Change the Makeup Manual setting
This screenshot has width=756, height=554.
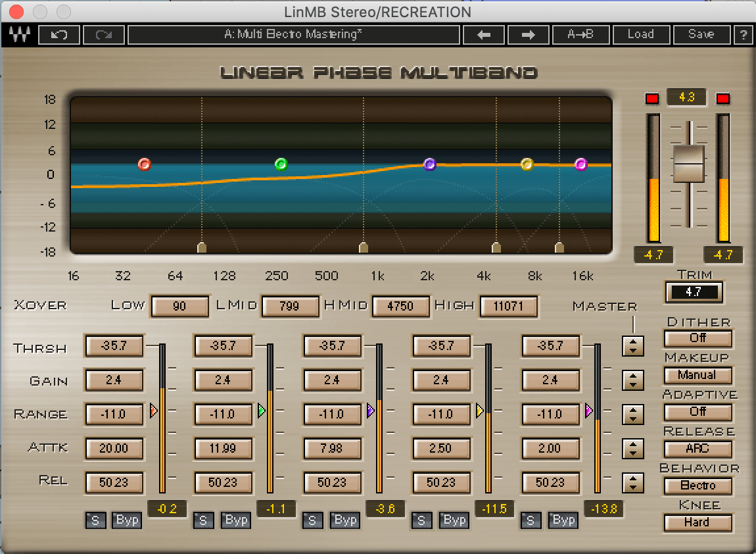point(697,375)
